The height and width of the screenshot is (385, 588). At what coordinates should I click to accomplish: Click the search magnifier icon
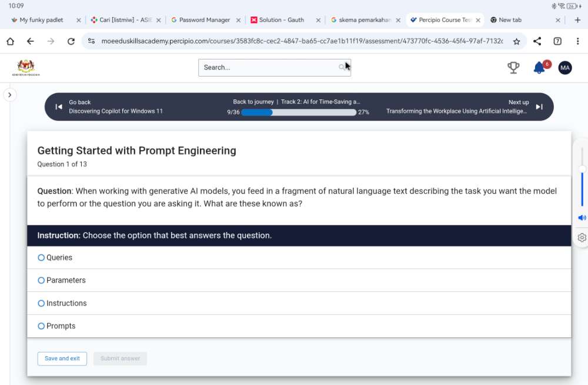(342, 68)
